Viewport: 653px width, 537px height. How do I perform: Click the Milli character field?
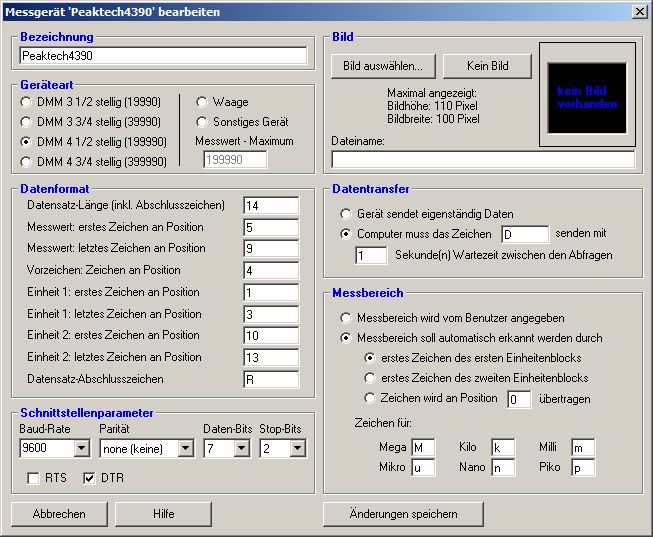click(583, 447)
